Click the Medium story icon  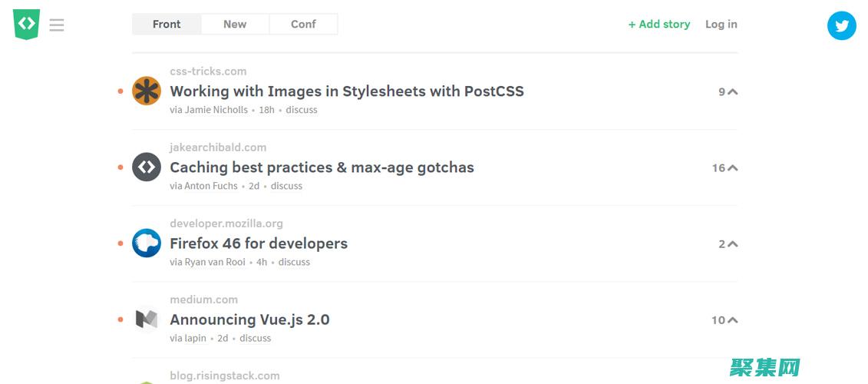pyautogui.click(x=147, y=319)
